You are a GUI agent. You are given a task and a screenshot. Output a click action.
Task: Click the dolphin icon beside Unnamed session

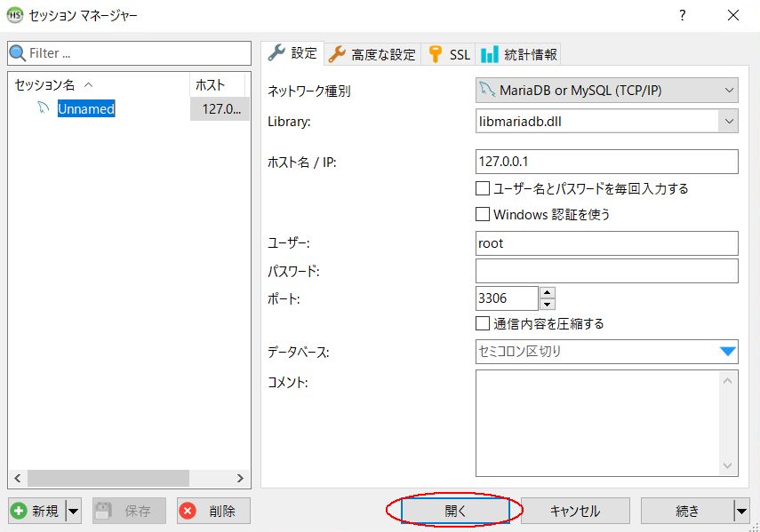[x=44, y=107]
